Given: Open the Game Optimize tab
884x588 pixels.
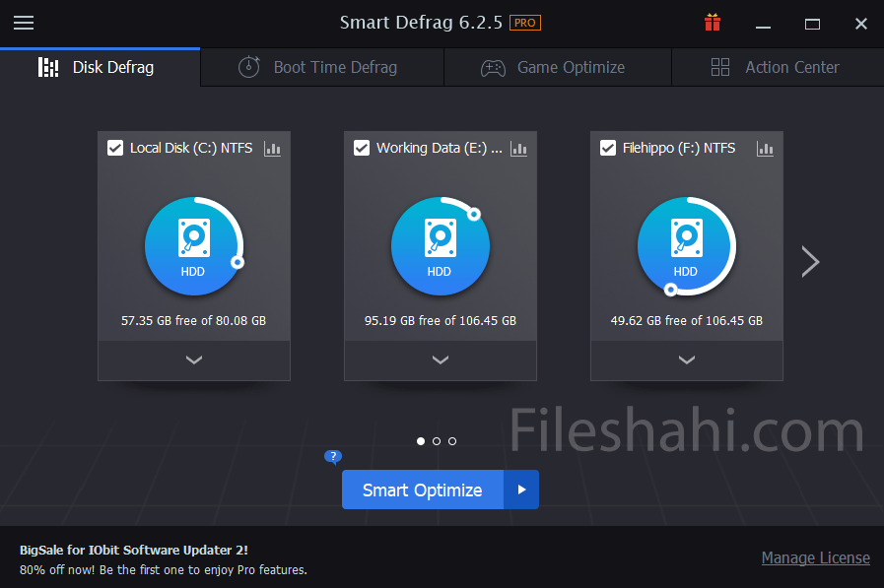Looking at the screenshot, I should 558,68.
